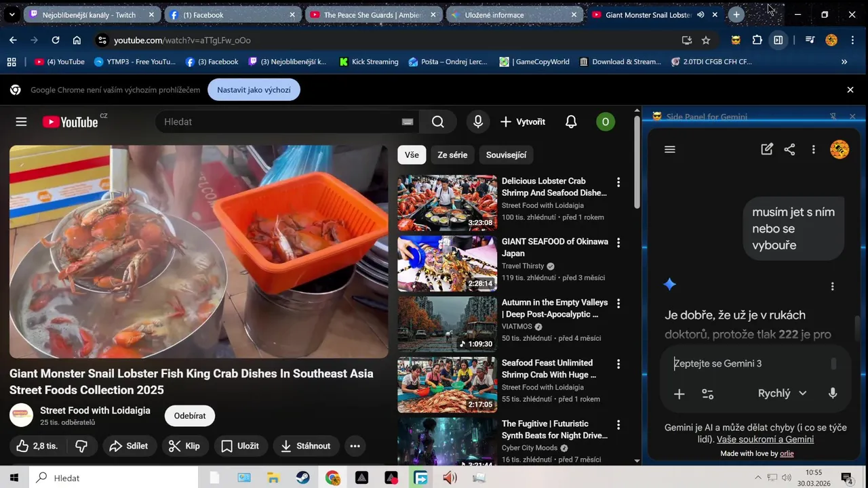Open the Chrome Extensions puzzle icon
This screenshot has height=488, width=868.
click(x=757, y=40)
